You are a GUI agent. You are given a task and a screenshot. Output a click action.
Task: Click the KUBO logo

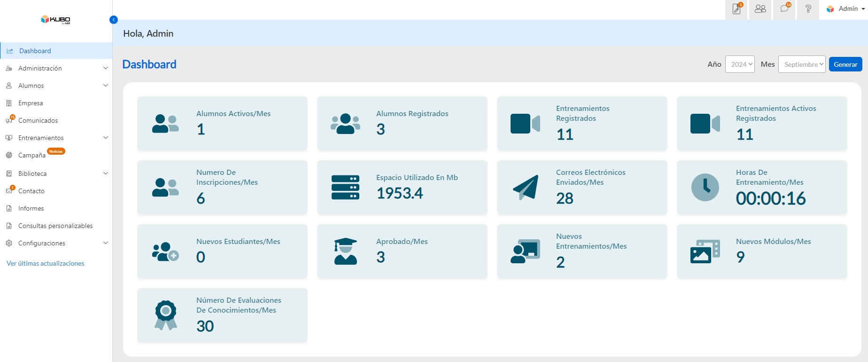[55, 19]
